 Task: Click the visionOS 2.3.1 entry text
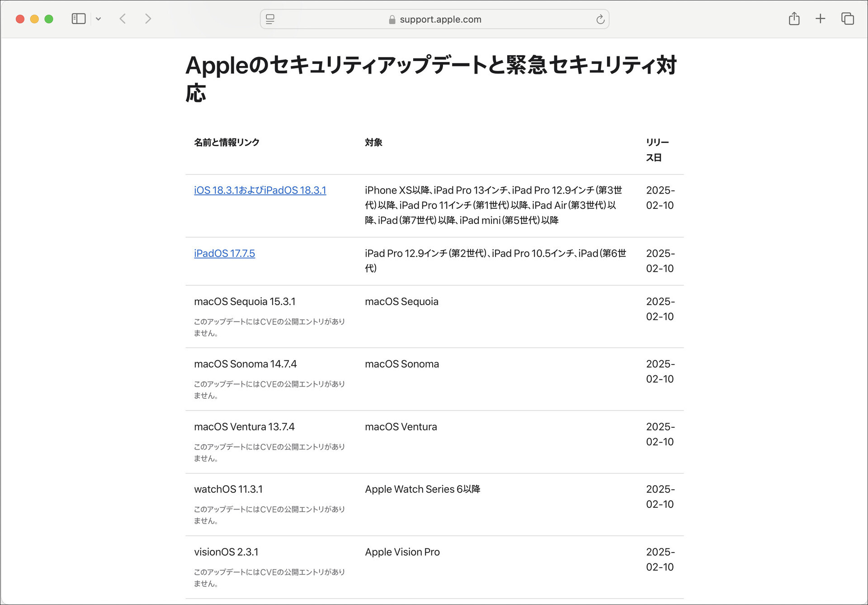pyautogui.click(x=226, y=552)
